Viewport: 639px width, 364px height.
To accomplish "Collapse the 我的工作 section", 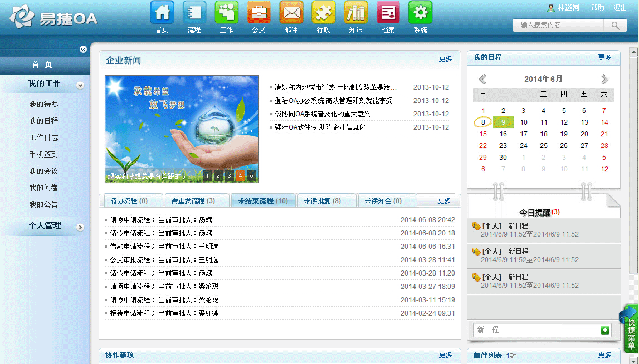I will tap(80, 86).
